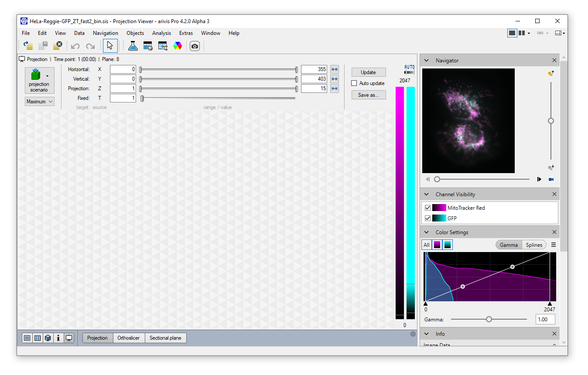This screenshot has width=588, height=375.
Task: Open the close dataset toolbar icon
Action: pos(57,45)
